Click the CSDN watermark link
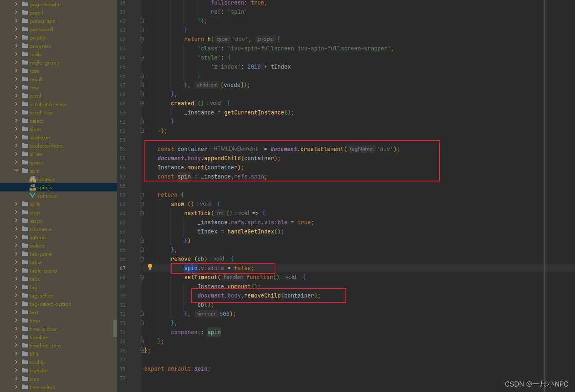The height and width of the screenshot is (392, 575). 537,384
